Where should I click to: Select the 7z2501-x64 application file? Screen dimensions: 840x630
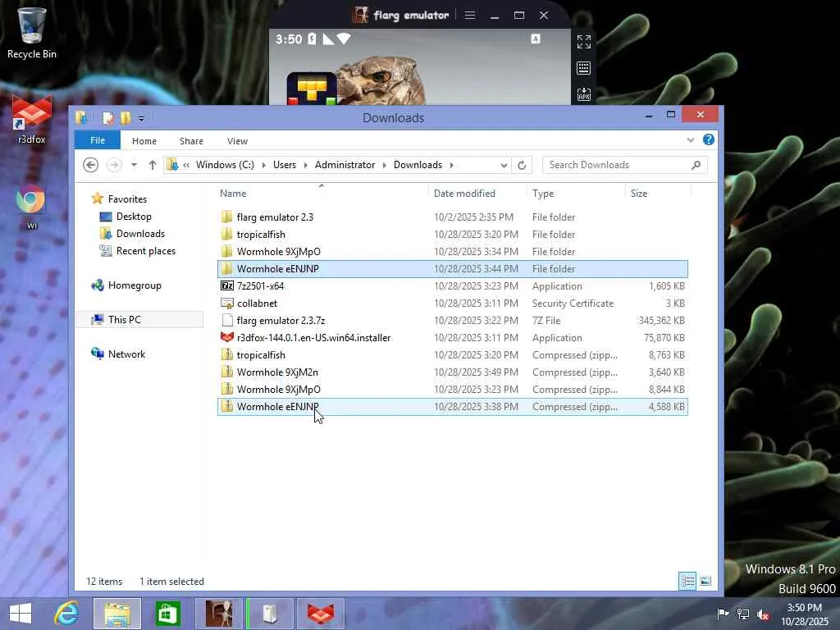(x=453, y=286)
